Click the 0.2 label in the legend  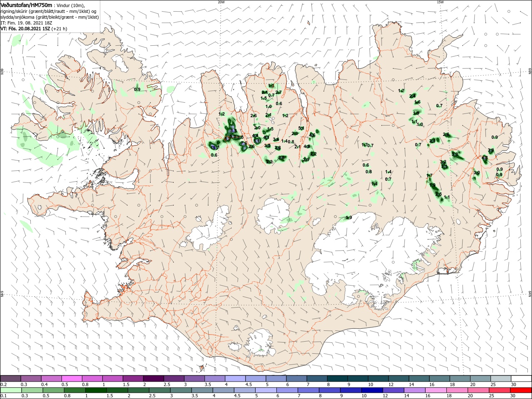3,384
